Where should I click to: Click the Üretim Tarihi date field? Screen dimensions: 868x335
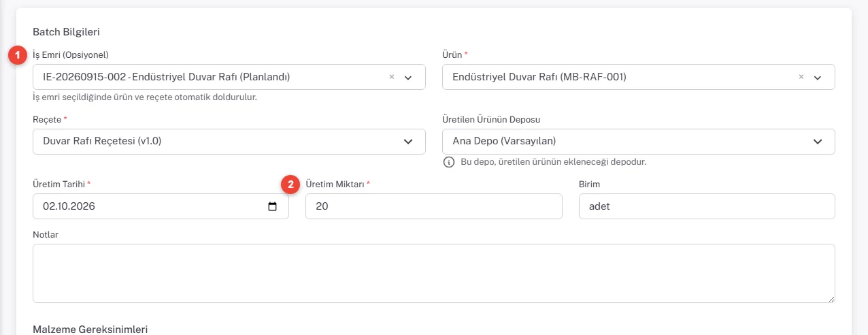[x=161, y=206]
